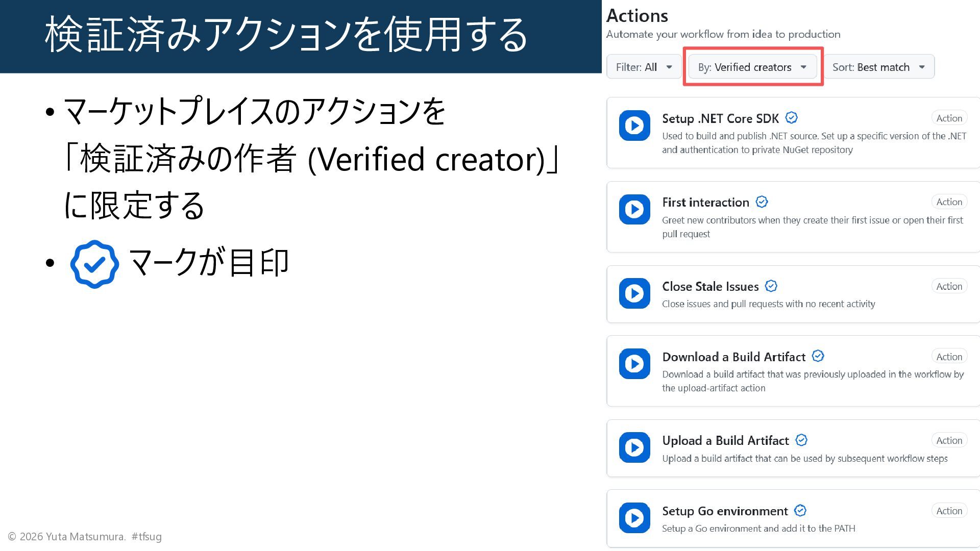
Task: Click the #tfsug hashtag in the footer
Action: [x=146, y=537]
